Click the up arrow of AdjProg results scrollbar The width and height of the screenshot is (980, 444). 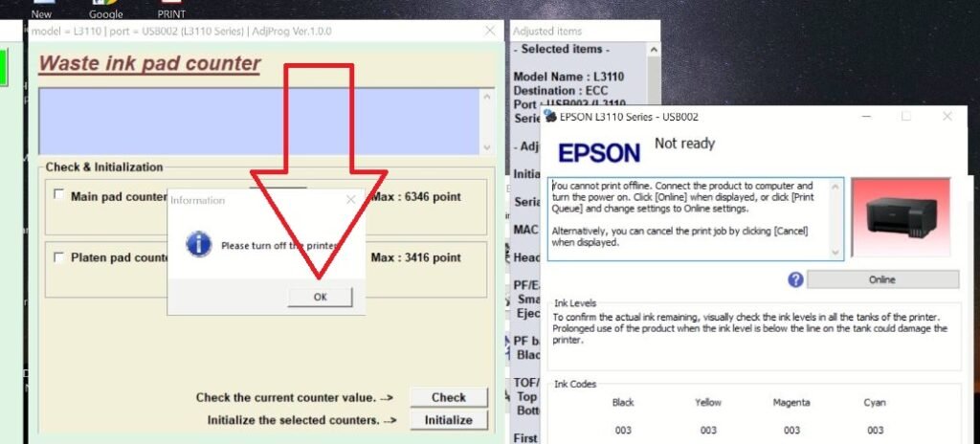pos(487,96)
